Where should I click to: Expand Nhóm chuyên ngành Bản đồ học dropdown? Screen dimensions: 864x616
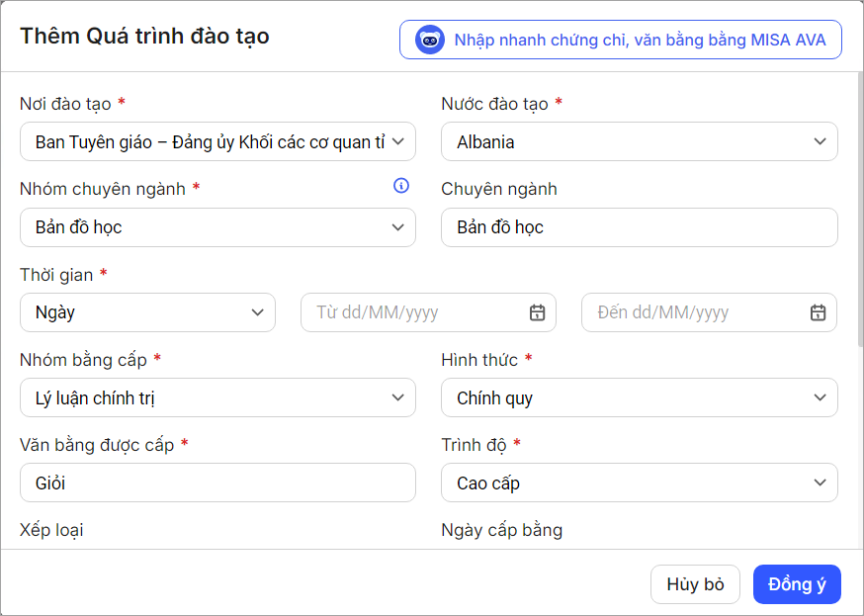pyautogui.click(x=397, y=227)
